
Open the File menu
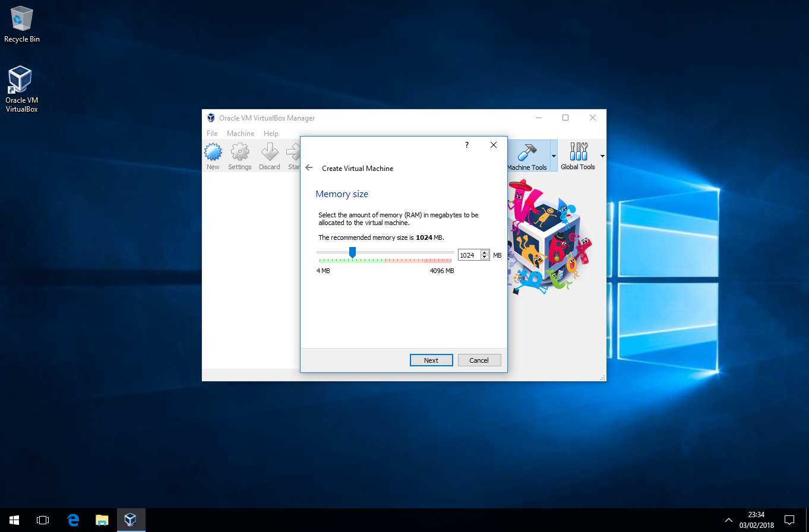[212, 134]
